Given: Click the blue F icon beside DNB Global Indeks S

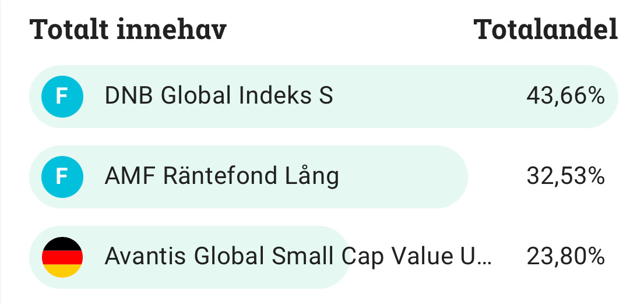Looking at the screenshot, I should click(x=62, y=96).
